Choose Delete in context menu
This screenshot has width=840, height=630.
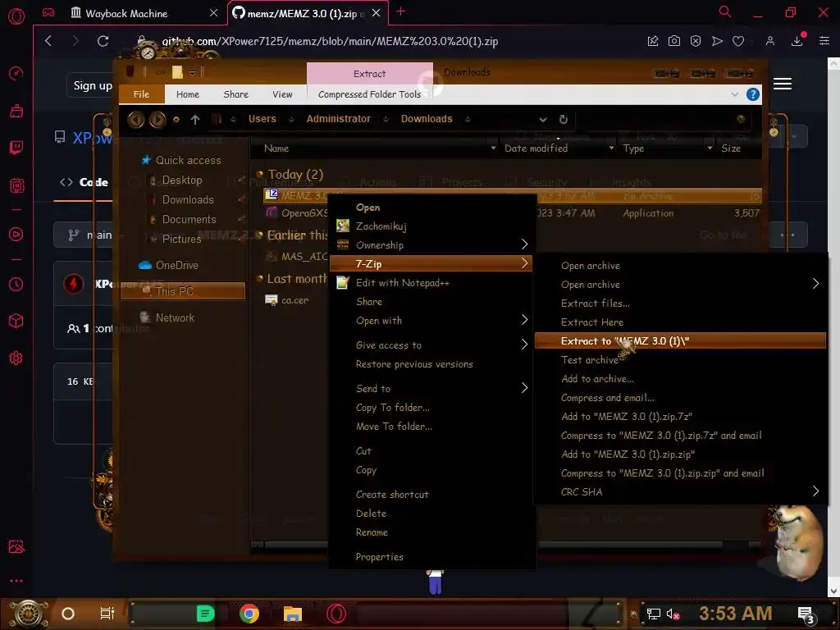(371, 514)
